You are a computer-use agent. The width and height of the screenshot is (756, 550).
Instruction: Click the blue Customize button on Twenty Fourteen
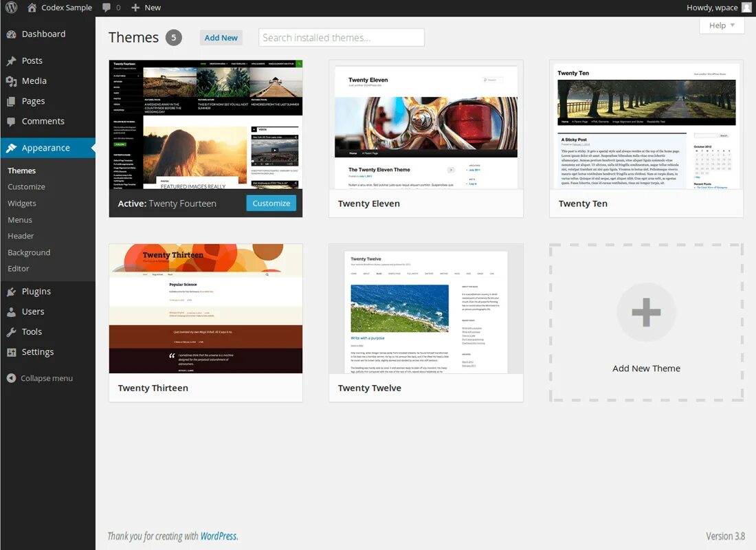[271, 203]
